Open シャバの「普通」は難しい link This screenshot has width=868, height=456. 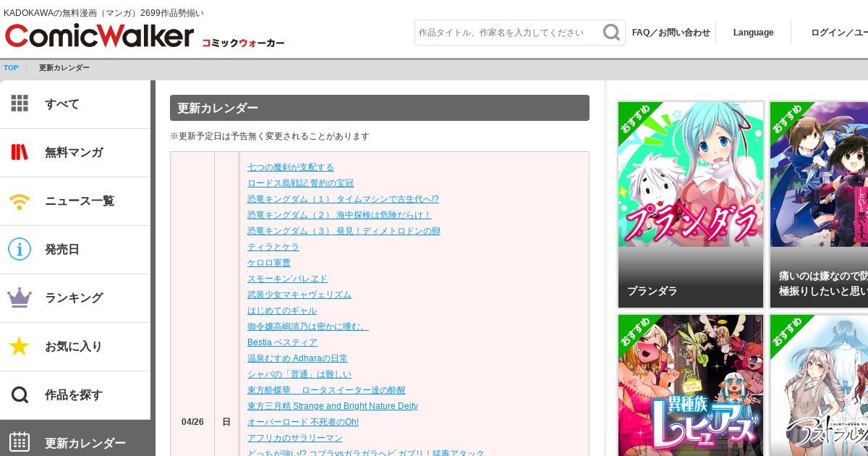[299, 374]
